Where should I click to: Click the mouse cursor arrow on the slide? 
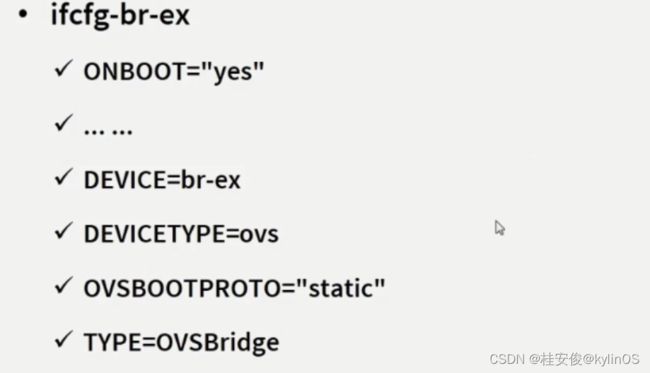pos(500,228)
